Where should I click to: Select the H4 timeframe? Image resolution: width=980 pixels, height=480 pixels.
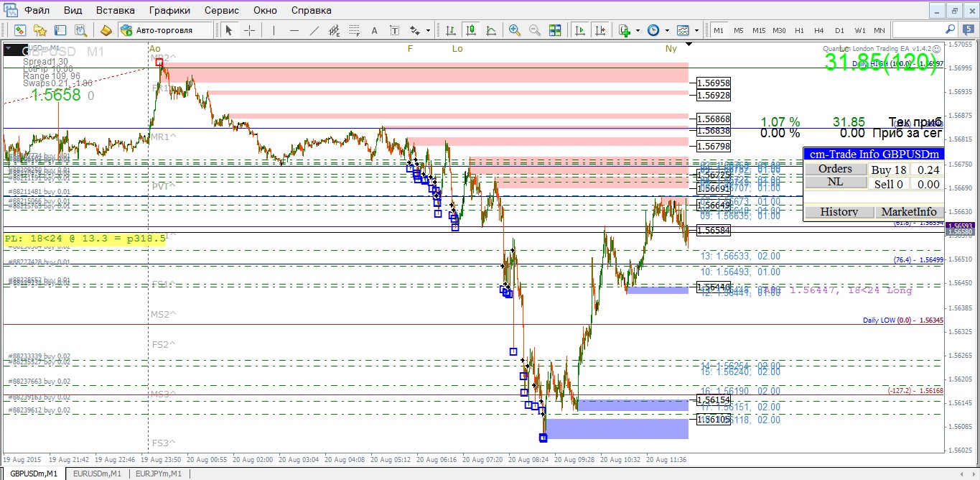click(x=819, y=30)
